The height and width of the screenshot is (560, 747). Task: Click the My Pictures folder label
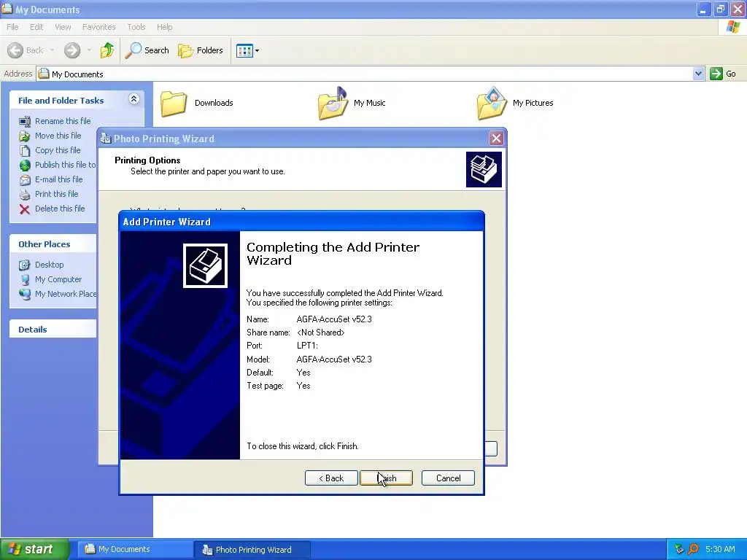(x=533, y=103)
